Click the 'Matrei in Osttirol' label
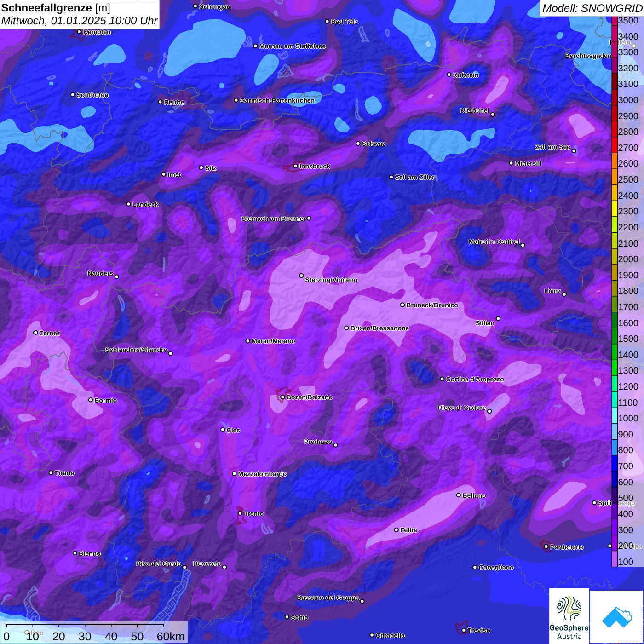The height and width of the screenshot is (644, 644). pos(494,241)
